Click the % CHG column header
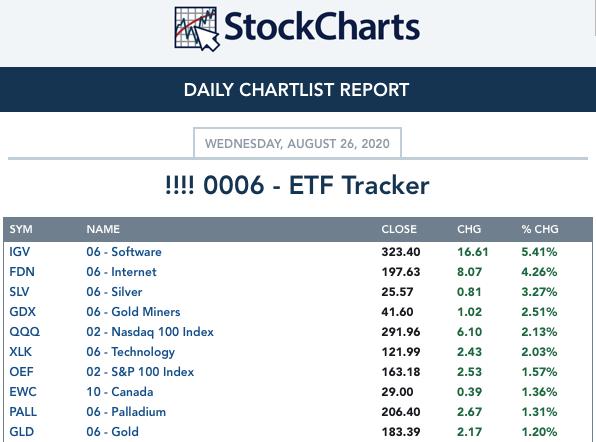The image size is (596, 442). point(540,229)
